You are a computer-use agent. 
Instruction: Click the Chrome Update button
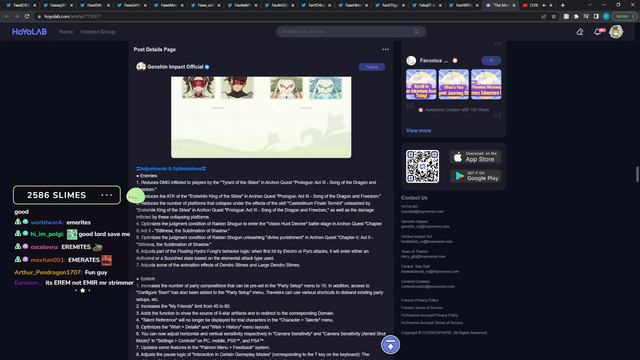coord(624,16)
